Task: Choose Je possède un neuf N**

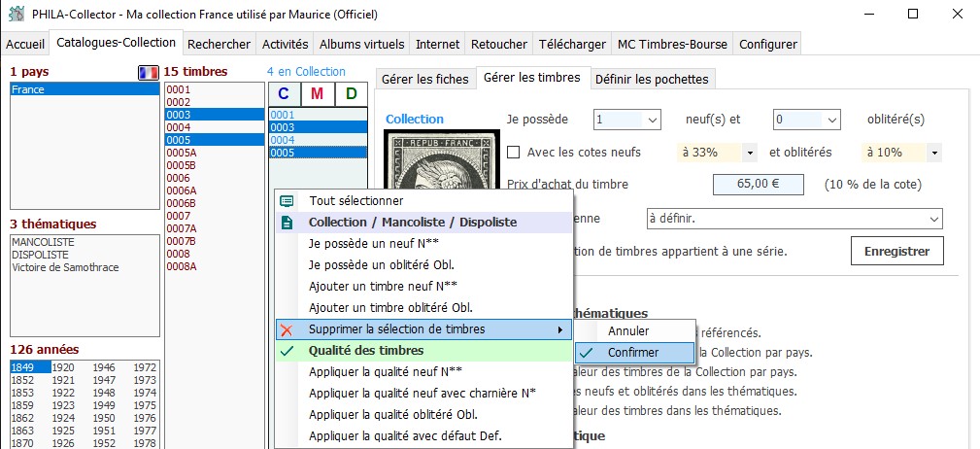Action: (423, 243)
